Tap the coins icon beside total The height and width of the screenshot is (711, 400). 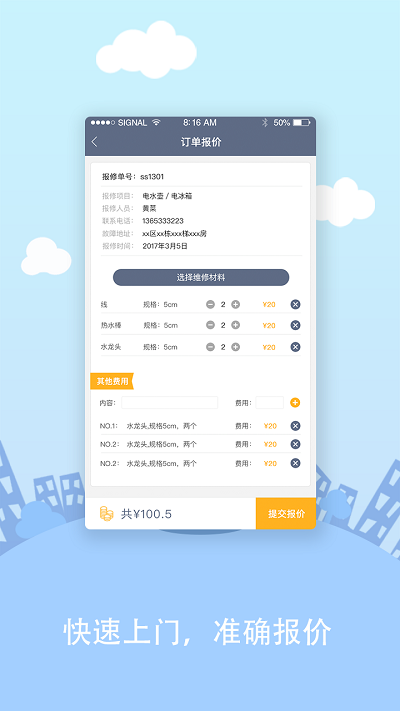pos(106,514)
